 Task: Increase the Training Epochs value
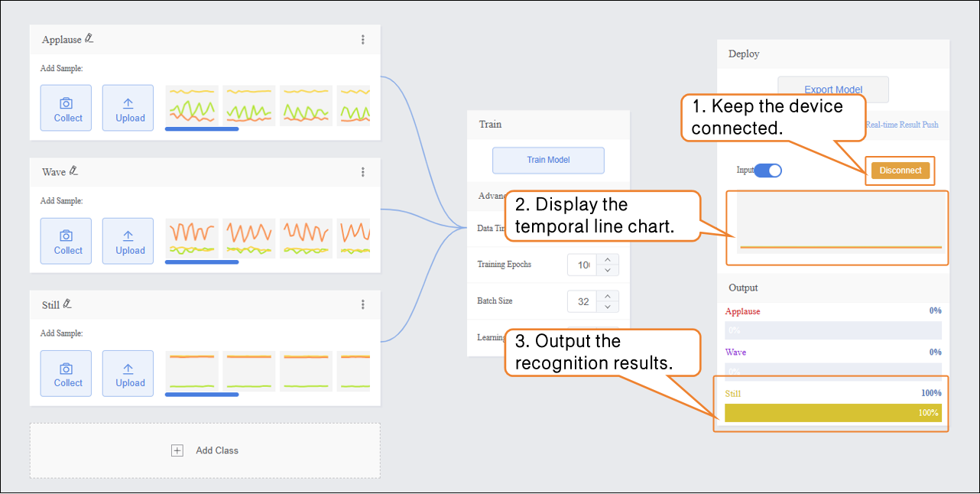(x=607, y=259)
